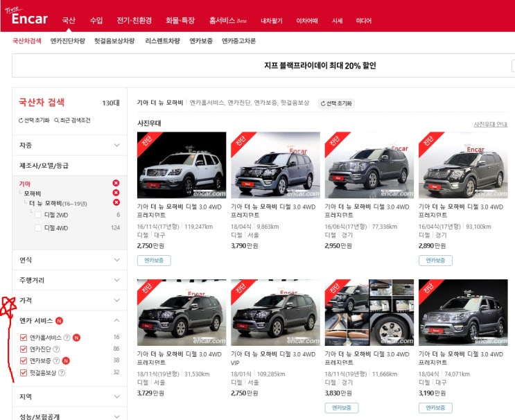This screenshot has height=420, width=515.
Task: Remove the 기아 manufacturer filter
Action: 116,183
